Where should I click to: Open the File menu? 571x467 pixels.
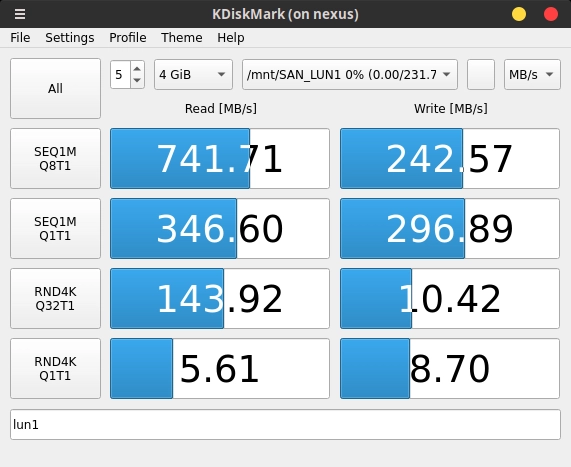pyautogui.click(x=20, y=38)
